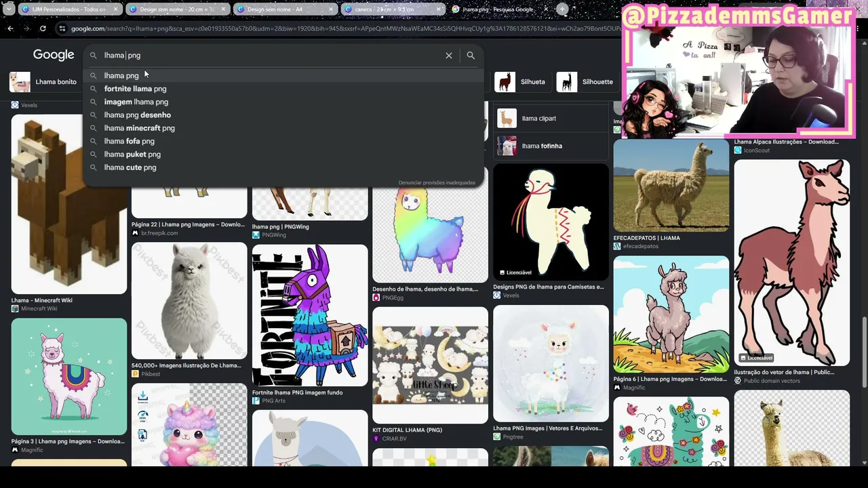Open the teal-background cartoon llama image

(x=69, y=377)
